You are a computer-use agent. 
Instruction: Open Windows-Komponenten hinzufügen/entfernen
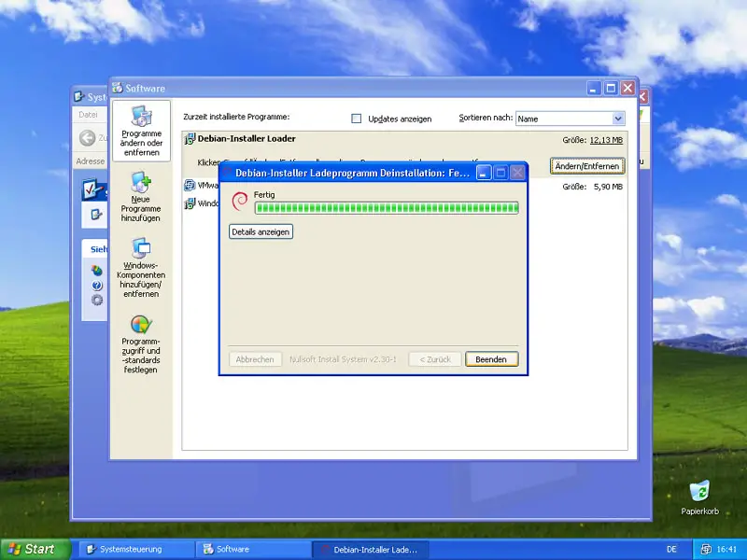[141, 267]
